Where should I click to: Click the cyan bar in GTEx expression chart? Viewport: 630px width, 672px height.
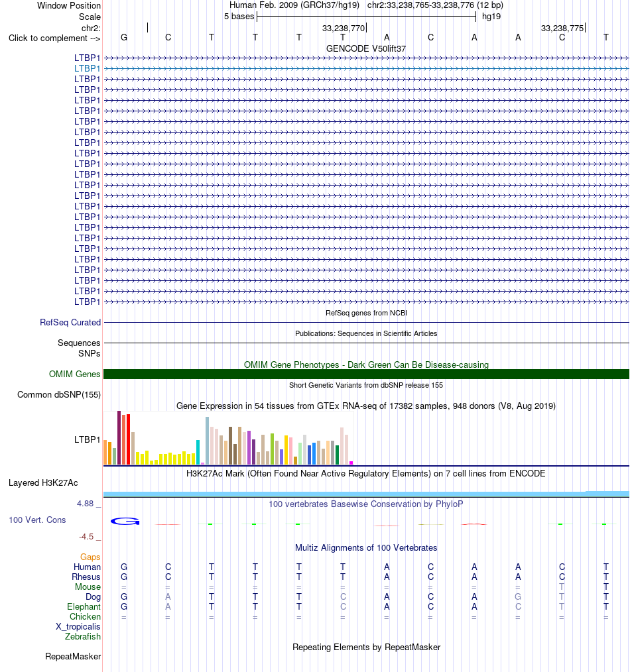tap(198, 452)
